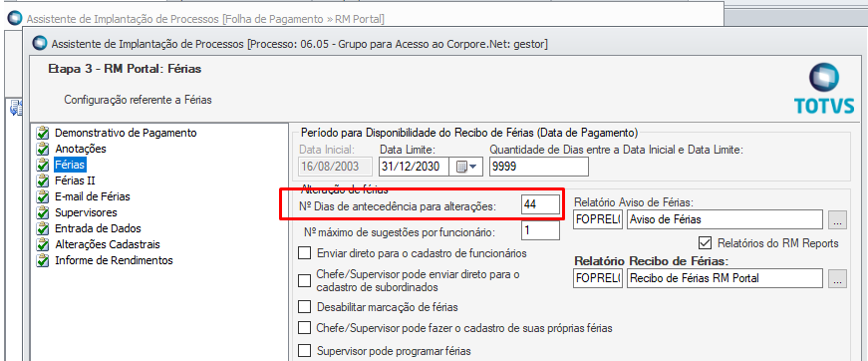Select Férias item in step list

point(71,165)
